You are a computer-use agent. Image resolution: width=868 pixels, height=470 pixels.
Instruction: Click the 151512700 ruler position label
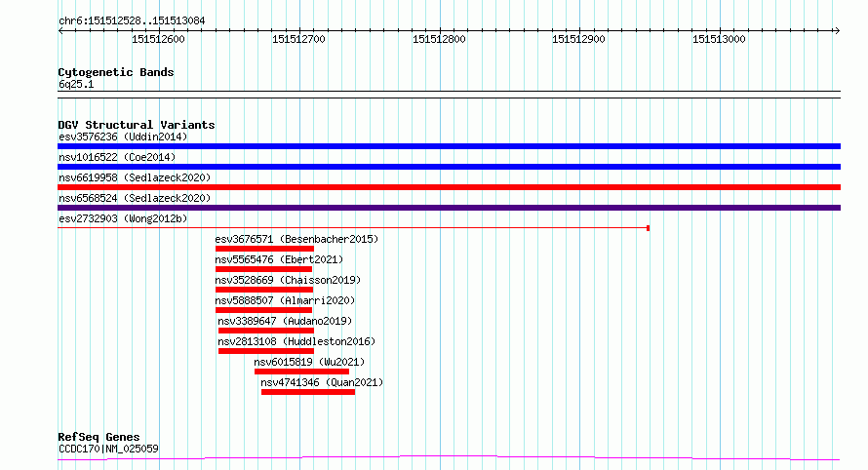[299, 39]
